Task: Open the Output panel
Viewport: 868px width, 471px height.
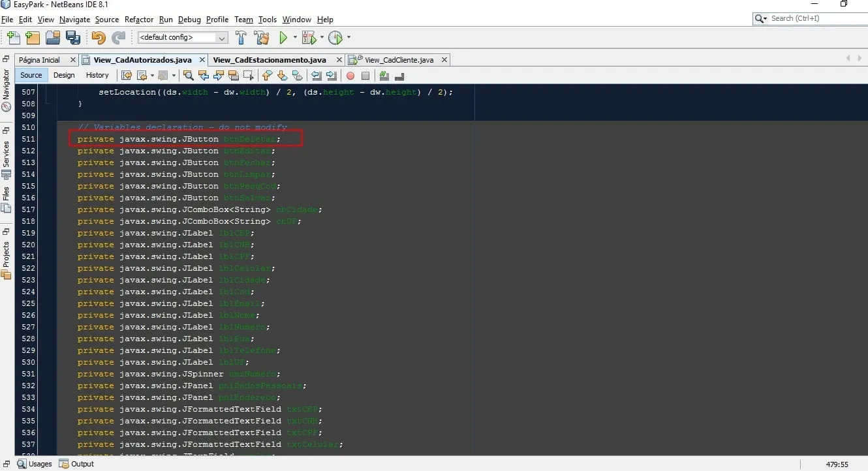Action: tap(76, 464)
